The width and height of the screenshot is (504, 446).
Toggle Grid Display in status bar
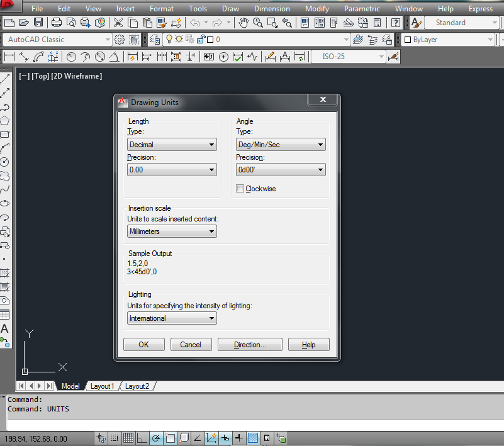pyautogui.click(x=128, y=438)
